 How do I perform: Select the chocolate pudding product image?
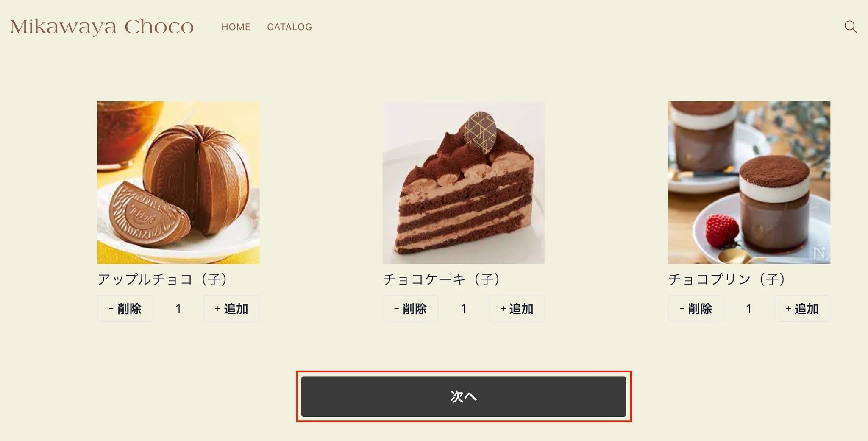coord(749,182)
